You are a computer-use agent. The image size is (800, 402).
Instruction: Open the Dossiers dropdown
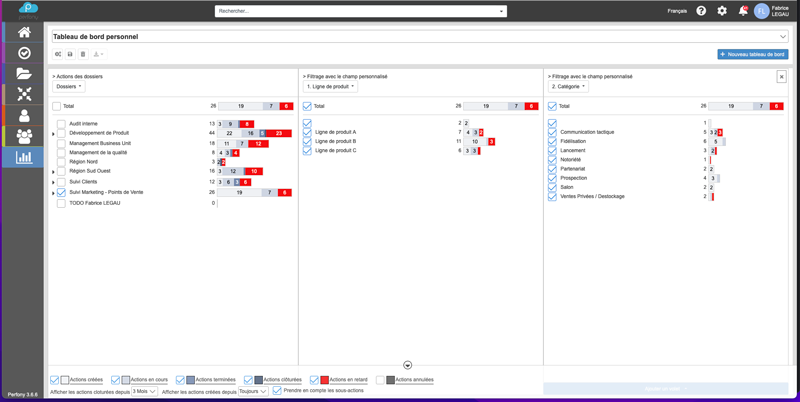pyautogui.click(x=69, y=87)
